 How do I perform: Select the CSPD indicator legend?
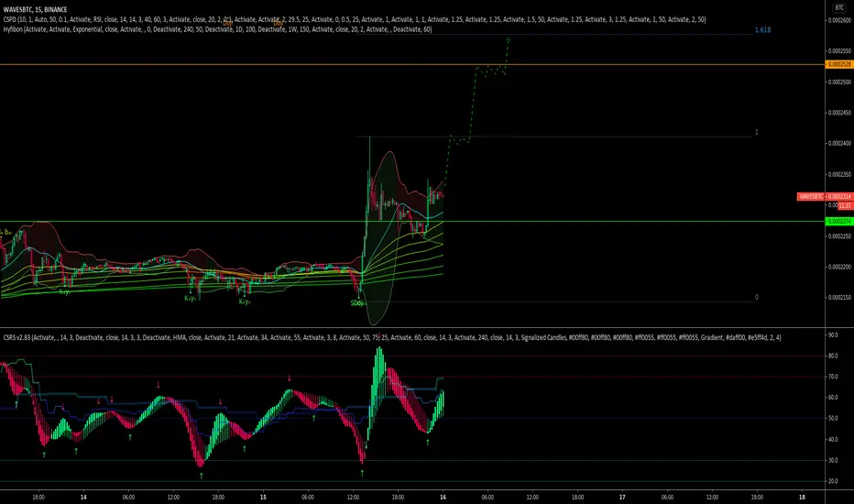(355, 19)
